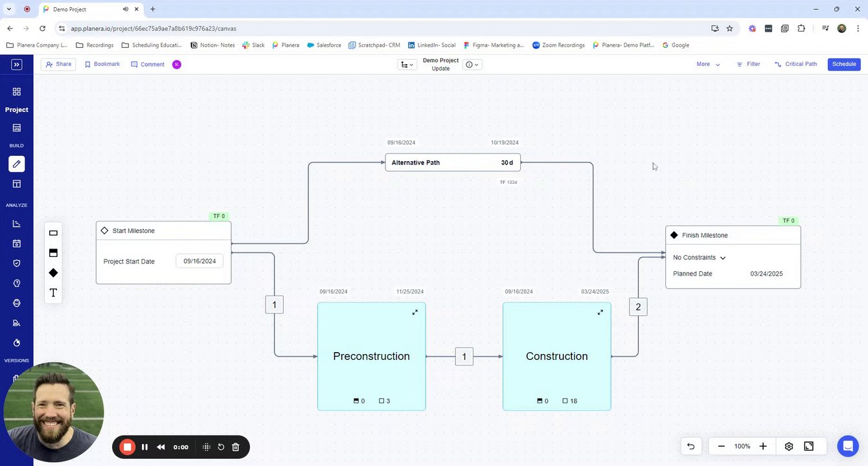The width and height of the screenshot is (868, 466).
Task: Click the lag box labeled 2 near Finish Milestone
Action: coord(638,307)
